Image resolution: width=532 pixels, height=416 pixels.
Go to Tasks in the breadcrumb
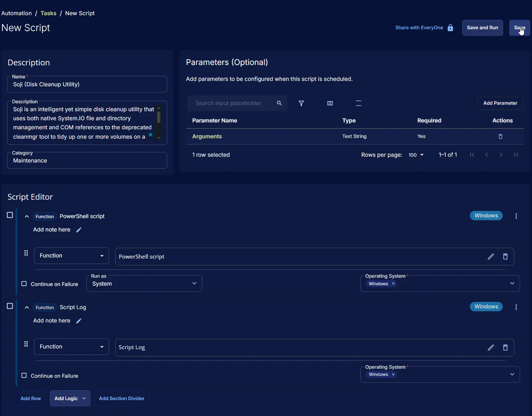[x=48, y=13]
